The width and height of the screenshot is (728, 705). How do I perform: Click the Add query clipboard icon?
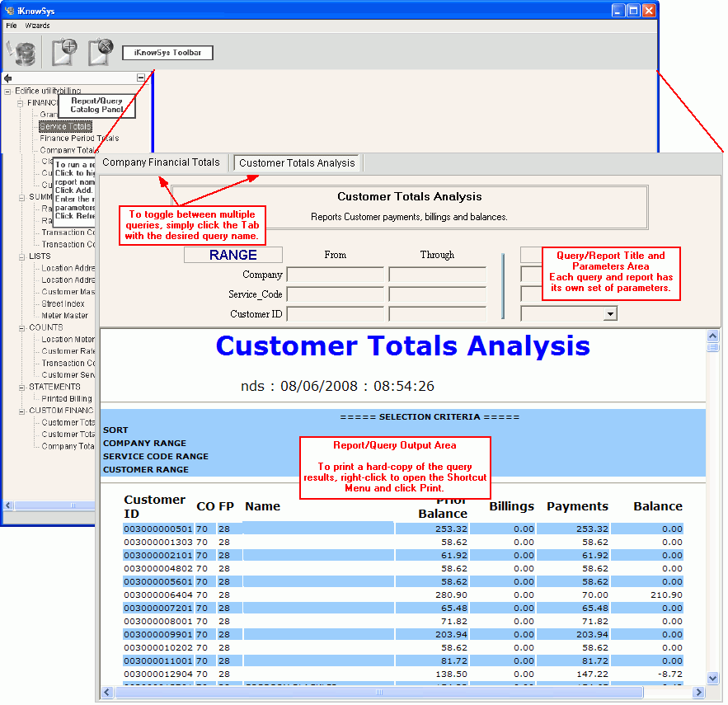[x=64, y=52]
